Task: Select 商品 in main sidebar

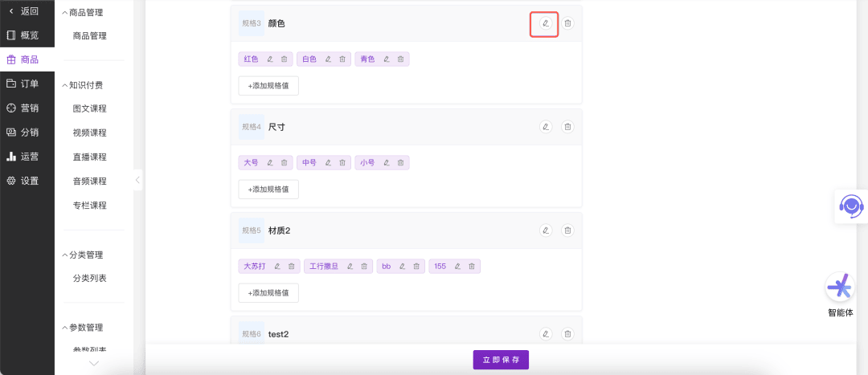Action: tap(27, 59)
